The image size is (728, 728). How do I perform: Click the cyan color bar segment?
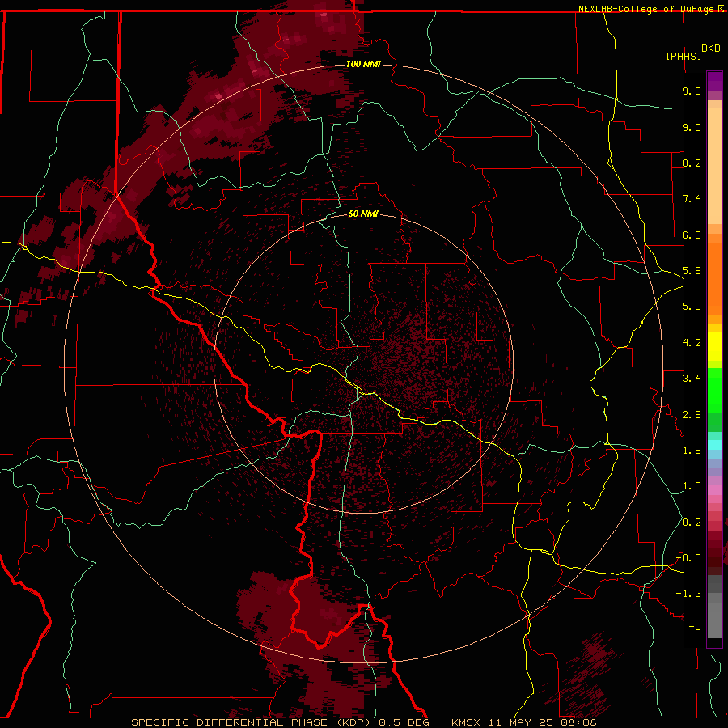[714, 445]
